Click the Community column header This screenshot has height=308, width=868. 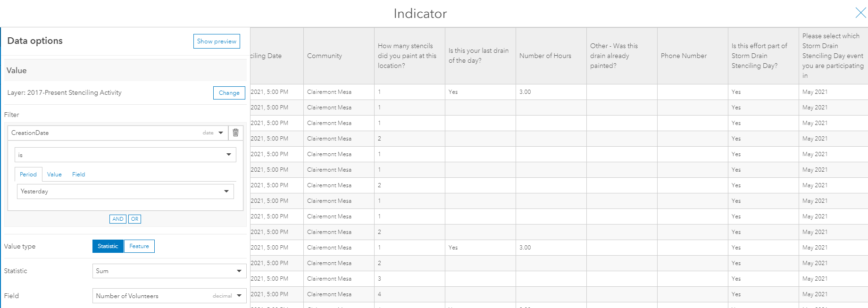point(339,56)
